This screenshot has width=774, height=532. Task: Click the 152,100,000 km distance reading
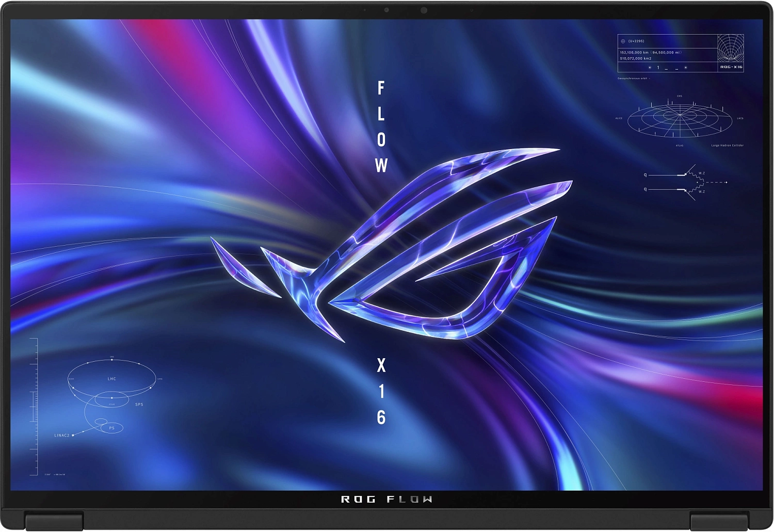634,52
